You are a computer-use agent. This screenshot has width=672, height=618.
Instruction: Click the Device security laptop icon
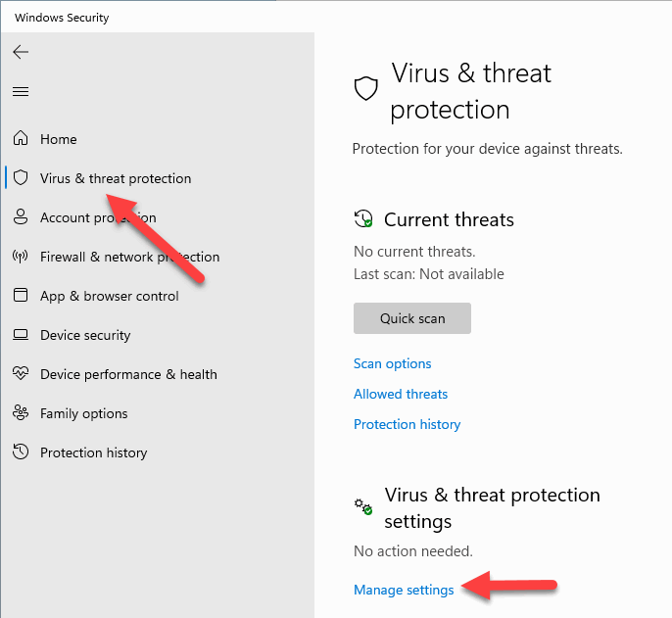click(21, 335)
